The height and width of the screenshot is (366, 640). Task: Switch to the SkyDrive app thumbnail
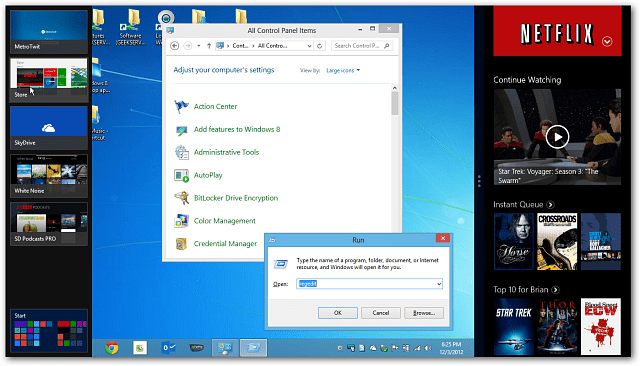point(49,128)
